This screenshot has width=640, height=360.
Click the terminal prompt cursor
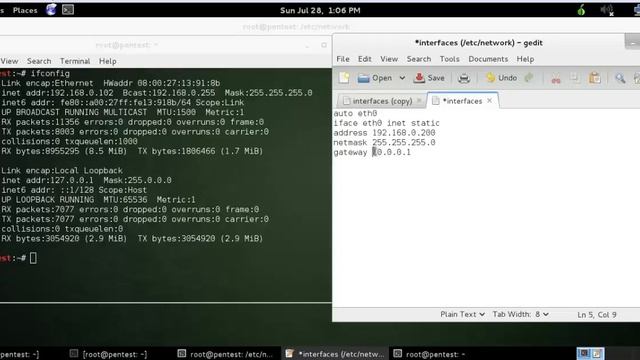33,258
